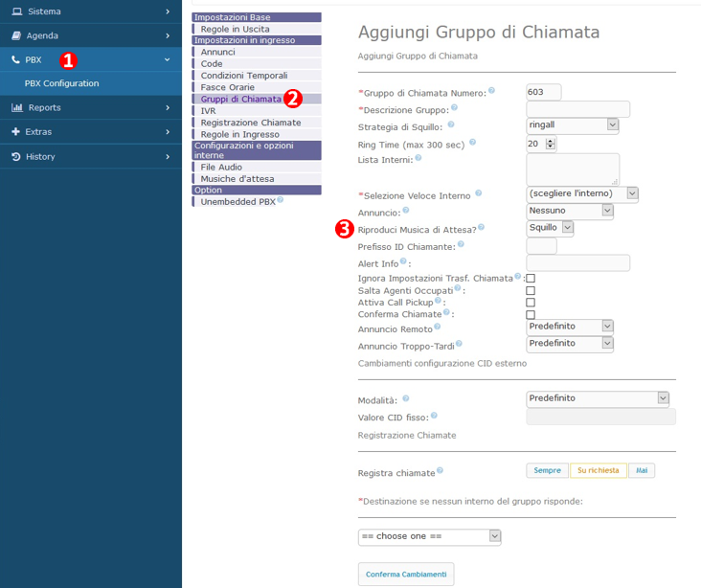Click the Descrizione Gruppo text field
This screenshot has width=701, height=588.
(577, 109)
